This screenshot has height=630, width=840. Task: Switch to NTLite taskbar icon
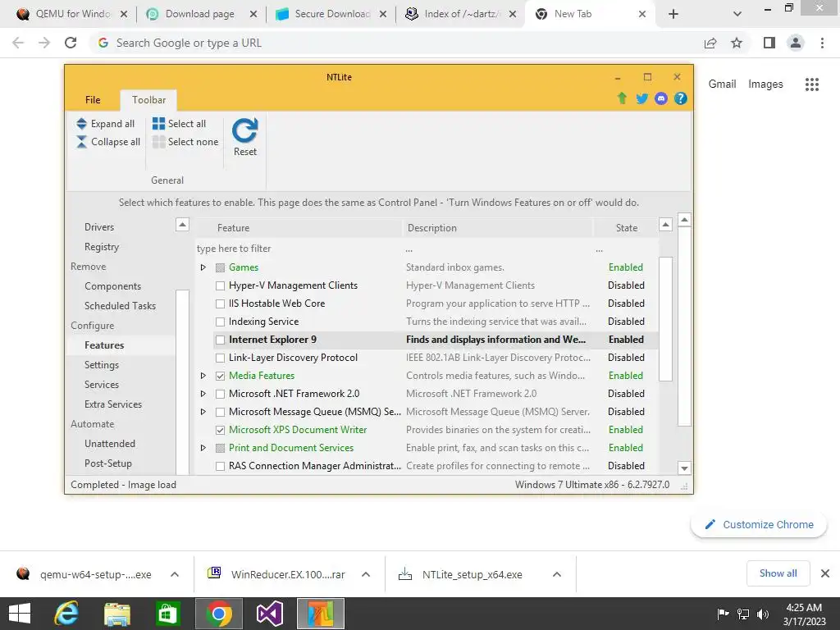(x=321, y=614)
